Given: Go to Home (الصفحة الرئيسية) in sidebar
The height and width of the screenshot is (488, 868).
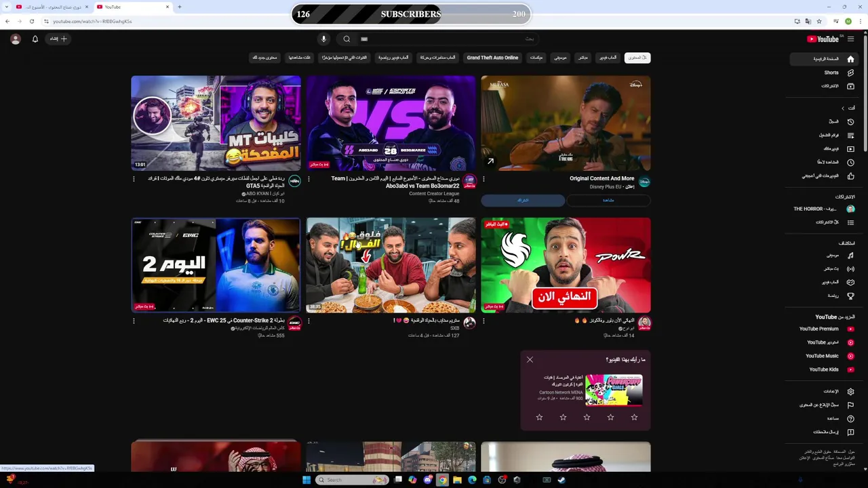Looking at the screenshot, I should tap(823, 59).
